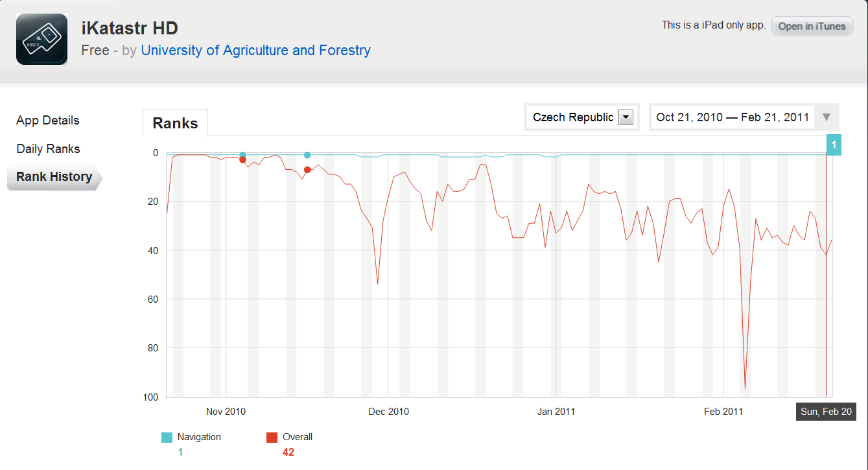The image size is (868, 470).
Task: Switch to the Ranks tab
Action: point(175,123)
